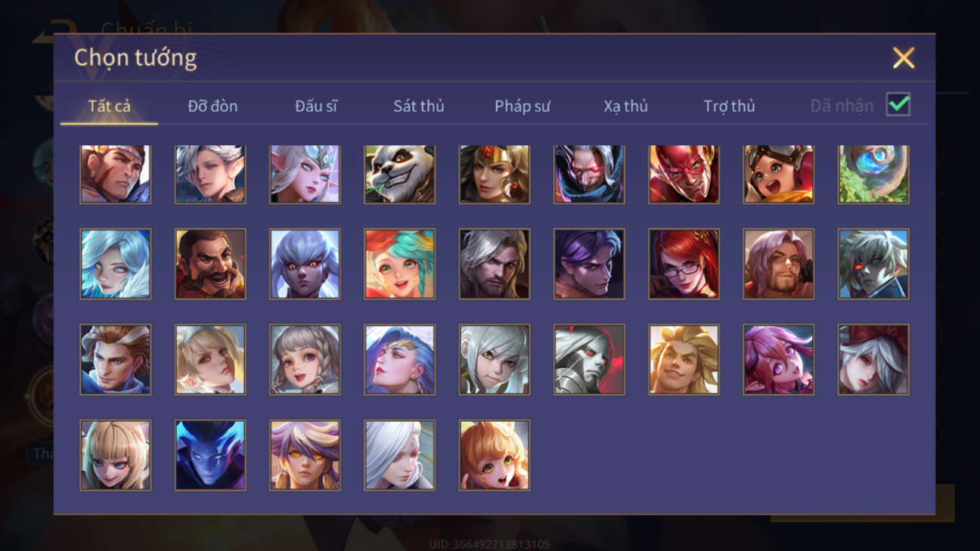980x551 pixels.
Task: Open the Sát thủ tab
Action: (x=418, y=106)
